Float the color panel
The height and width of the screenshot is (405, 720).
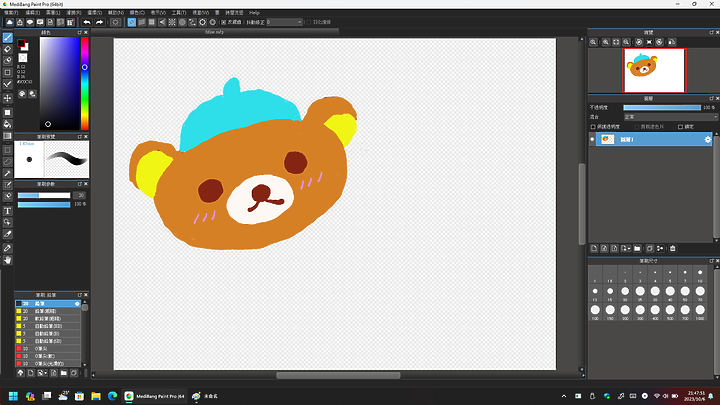click(79, 33)
